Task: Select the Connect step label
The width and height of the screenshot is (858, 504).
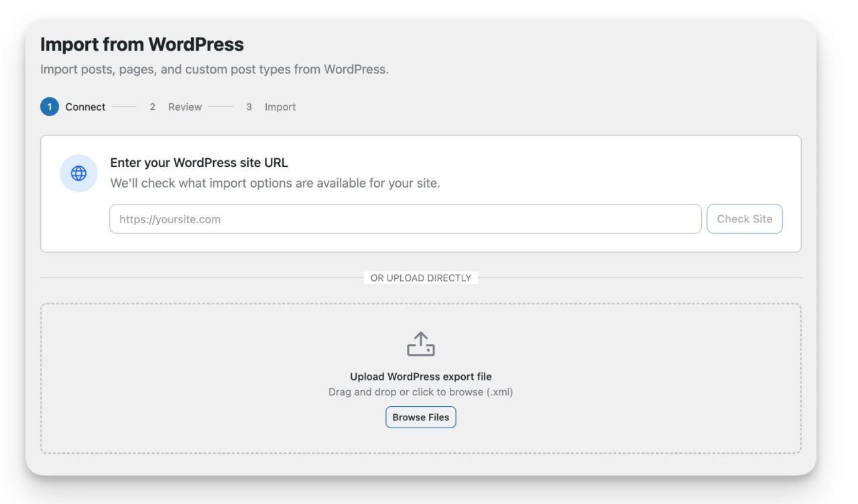Action: point(85,107)
